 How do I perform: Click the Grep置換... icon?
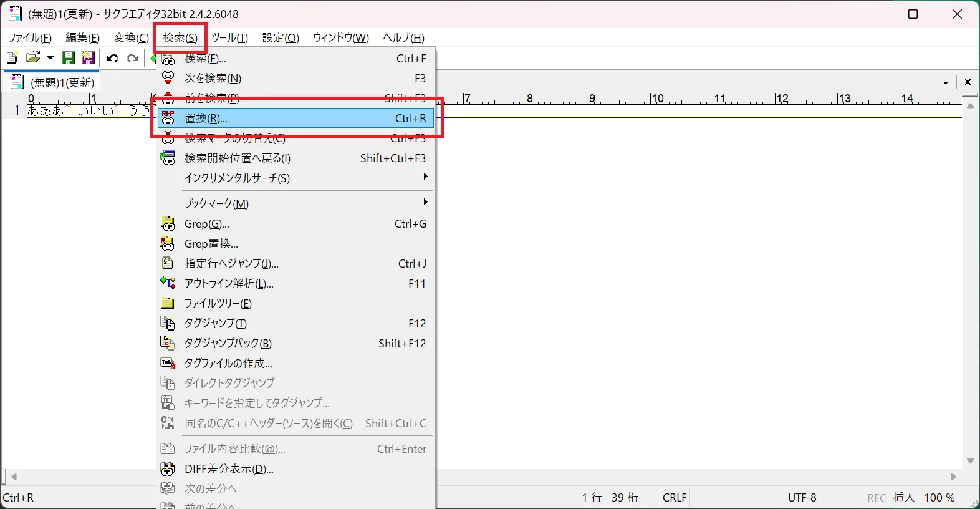[168, 243]
